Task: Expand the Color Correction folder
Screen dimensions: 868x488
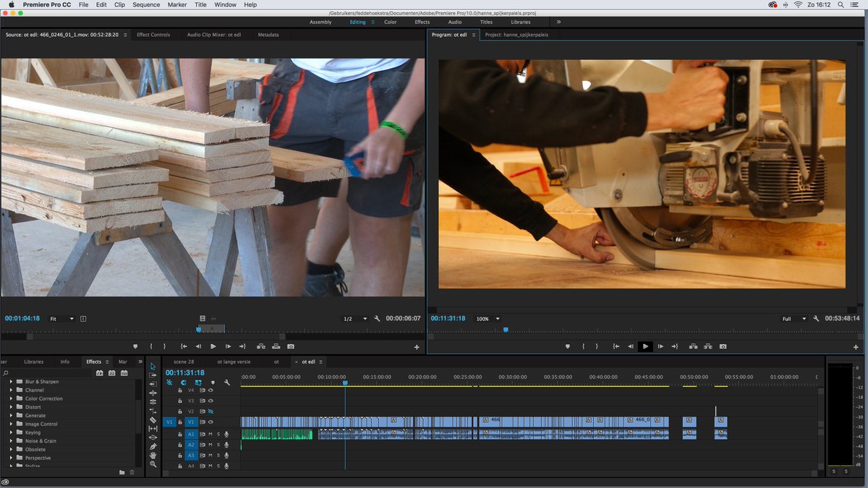Action: (x=11, y=398)
